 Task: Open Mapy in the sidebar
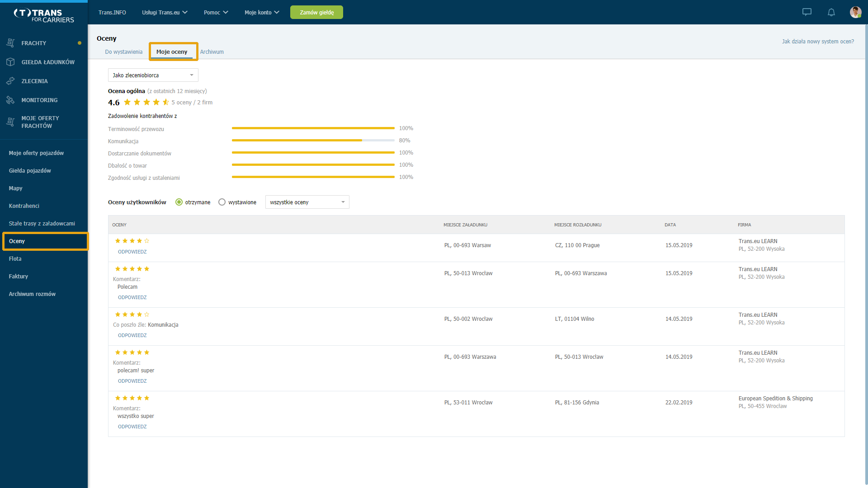(x=15, y=188)
